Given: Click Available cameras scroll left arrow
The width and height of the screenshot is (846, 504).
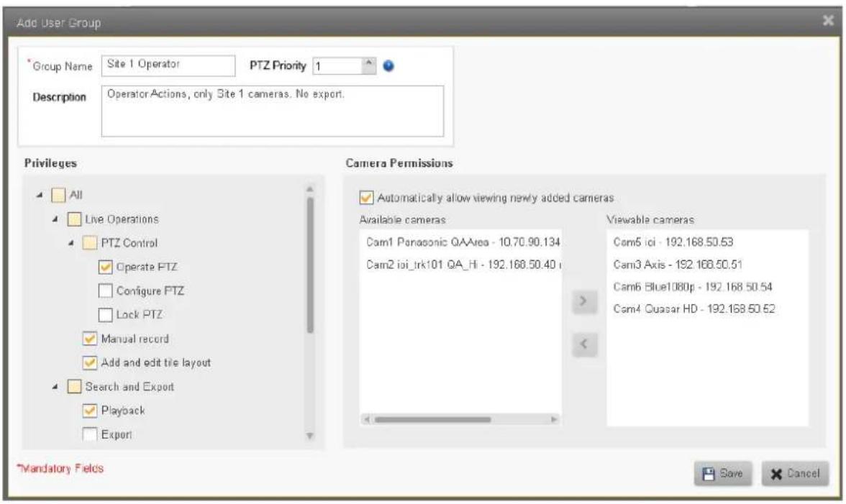Looking at the screenshot, I should pos(366,419).
